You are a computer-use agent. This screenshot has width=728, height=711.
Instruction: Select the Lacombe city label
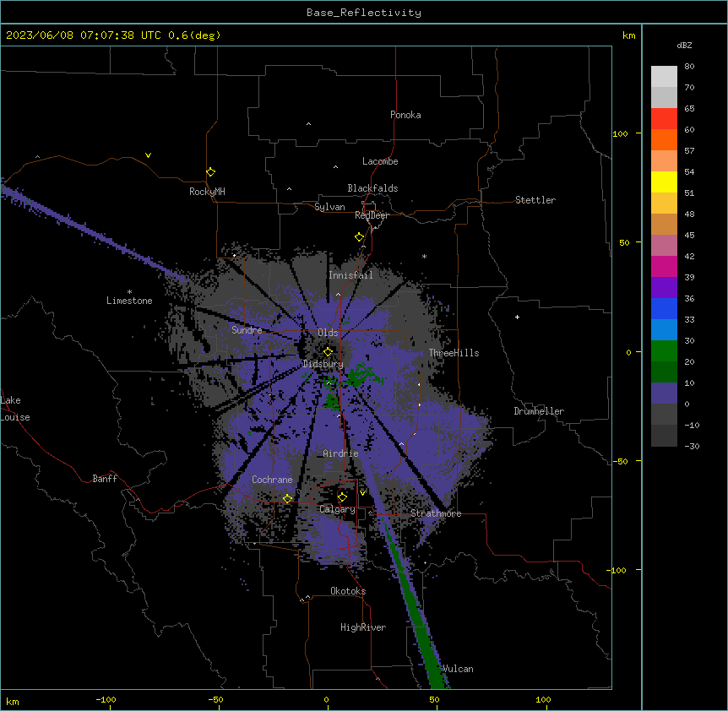coord(380,161)
